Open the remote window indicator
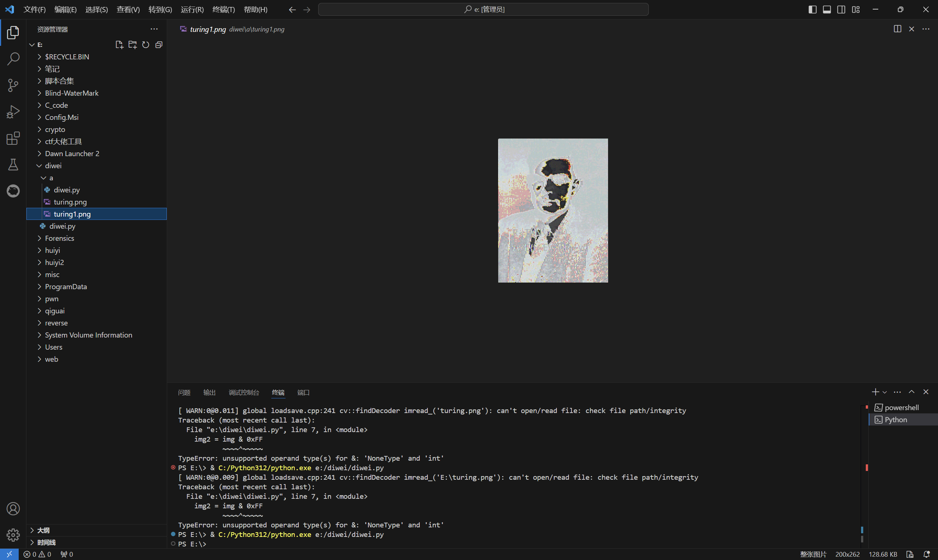Image resolution: width=938 pixels, height=560 pixels. [9, 554]
